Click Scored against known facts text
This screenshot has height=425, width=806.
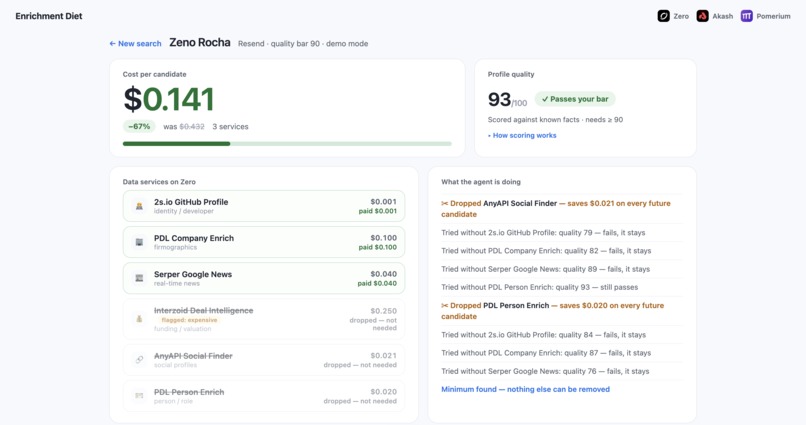click(555, 120)
